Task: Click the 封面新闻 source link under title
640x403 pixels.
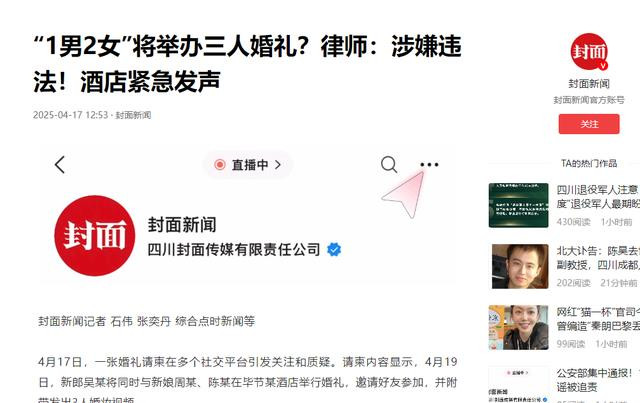Action: pos(133,115)
